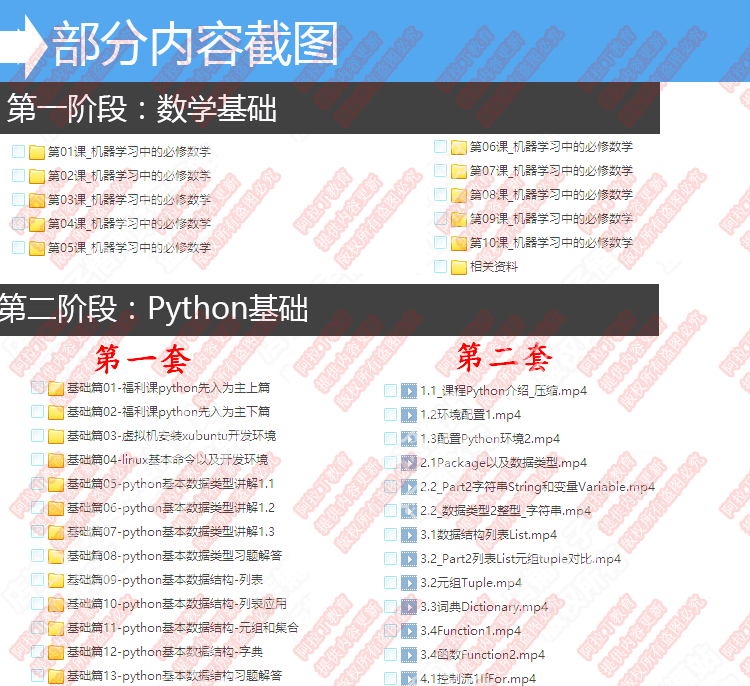Select file 4.1控制流1IfFor.mp4
The image size is (750, 686).
pos(478,678)
